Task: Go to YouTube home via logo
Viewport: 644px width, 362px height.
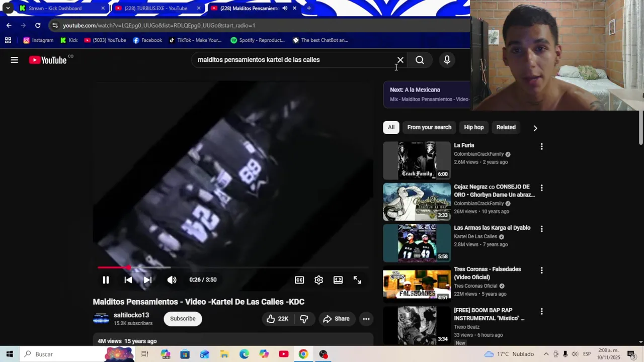Action: (48, 60)
